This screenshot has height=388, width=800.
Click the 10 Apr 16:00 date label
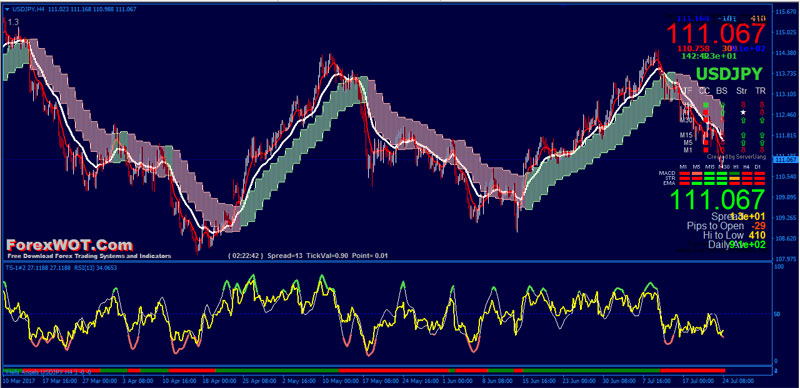point(181,381)
